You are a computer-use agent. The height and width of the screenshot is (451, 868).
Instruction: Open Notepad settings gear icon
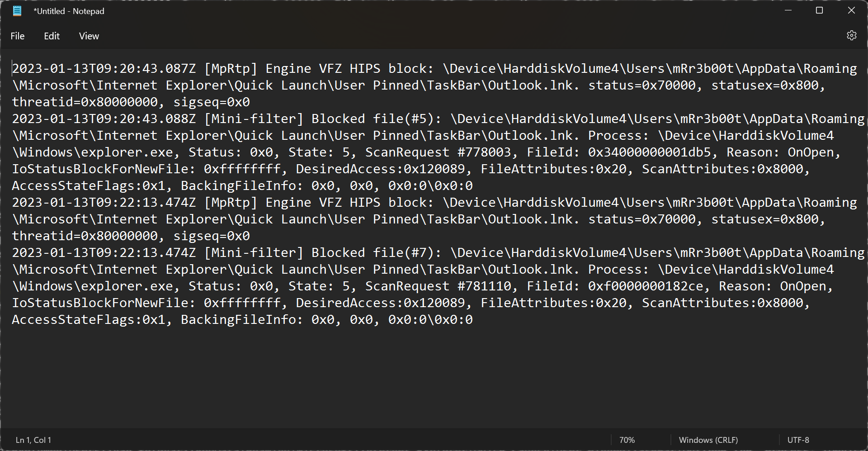(852, 36)
